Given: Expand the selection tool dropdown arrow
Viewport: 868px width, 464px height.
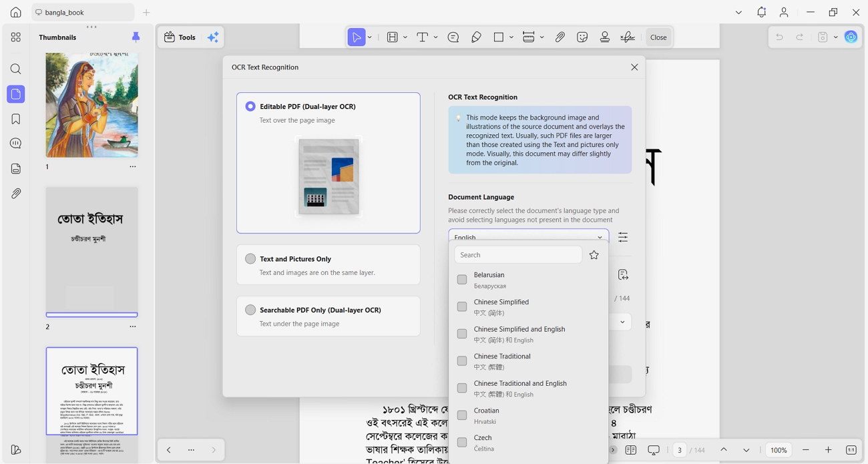Looking at the screenshot, I should tap(370, 37).
